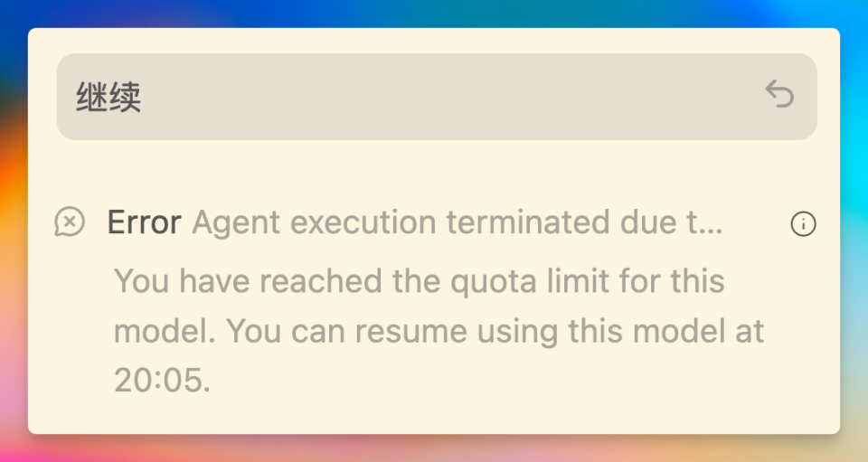Click the 继续 message text
Screen dimensions: 868x462
coord(108,98)
